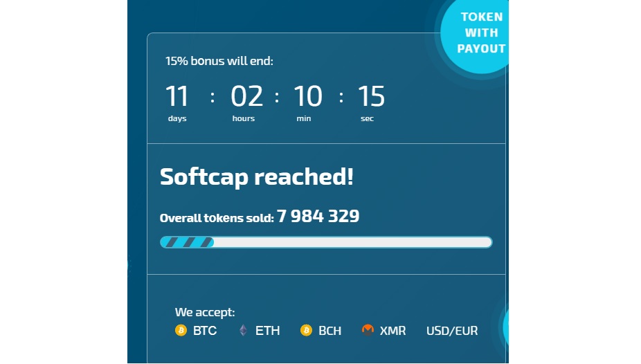Image resolution: width=641 pixels, height=364 pixels.
Task: Click the Ethereum diamond icon
Action: pos(243,330)
